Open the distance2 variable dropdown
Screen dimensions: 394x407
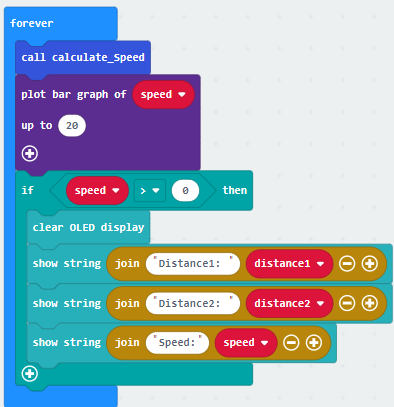tap(289, 303)
